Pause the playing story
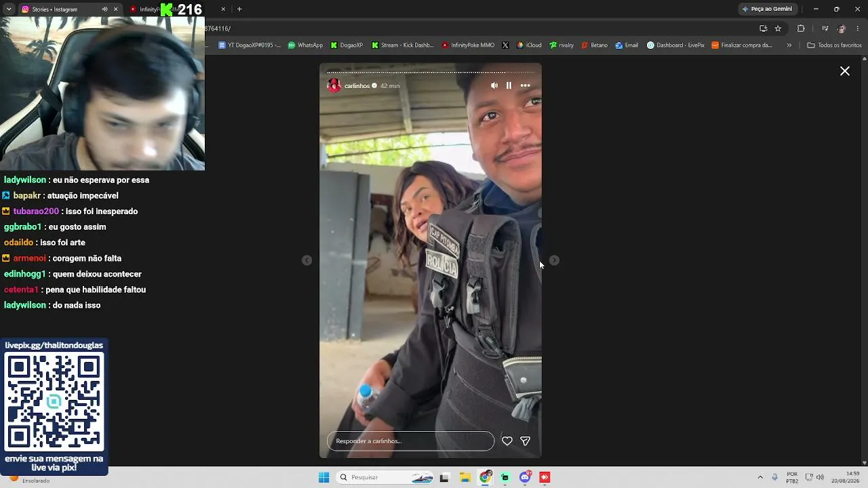The height and width of the screenshot is (488, 868). coord(509,85)
